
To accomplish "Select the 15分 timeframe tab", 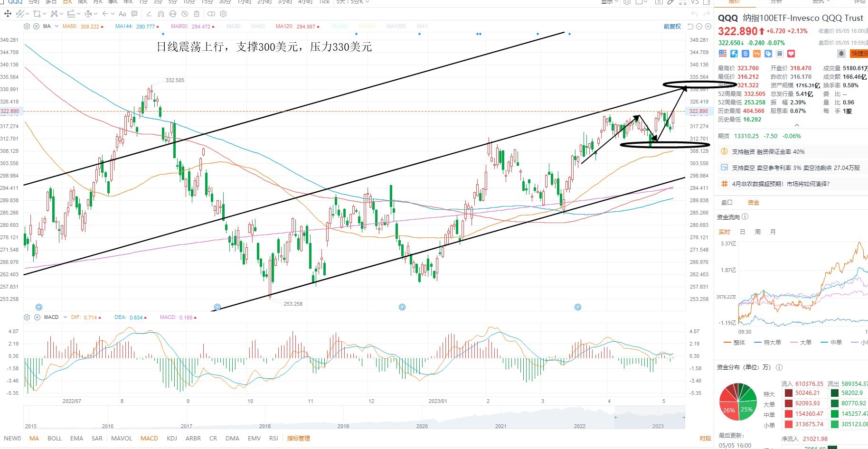I will click(x=207, y=2).
